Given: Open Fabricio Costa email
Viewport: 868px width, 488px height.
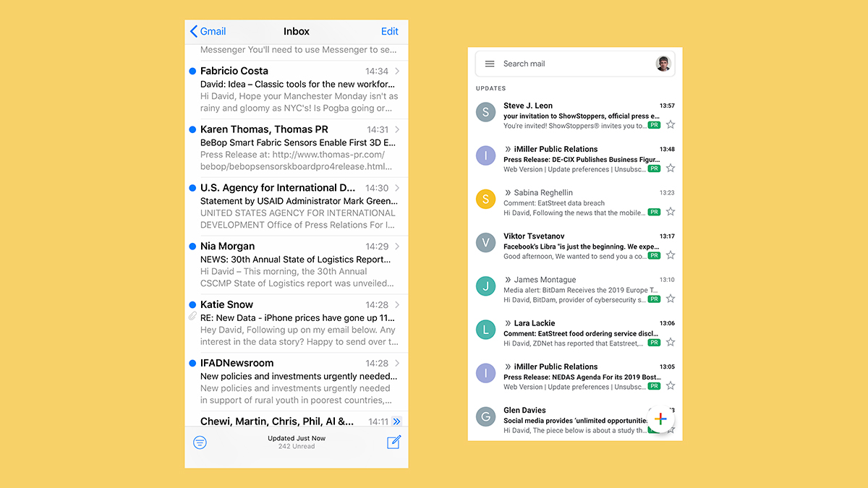Looking at the screenshot, I should tap(297, 90).
